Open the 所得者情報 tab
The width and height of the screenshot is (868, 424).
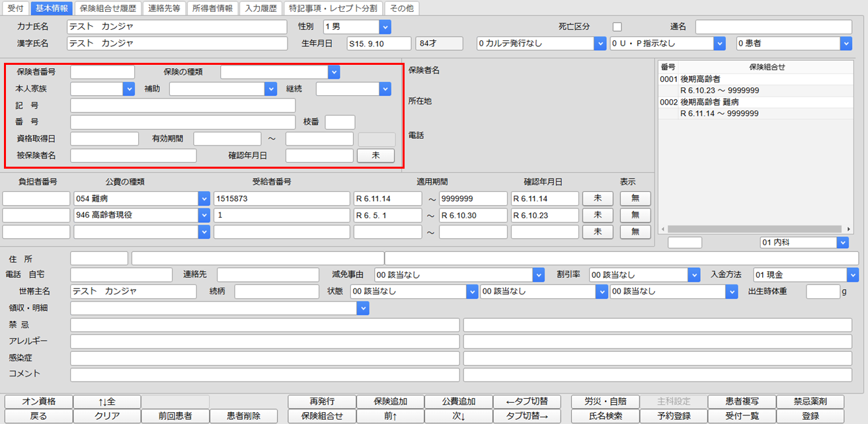point(212,9)
